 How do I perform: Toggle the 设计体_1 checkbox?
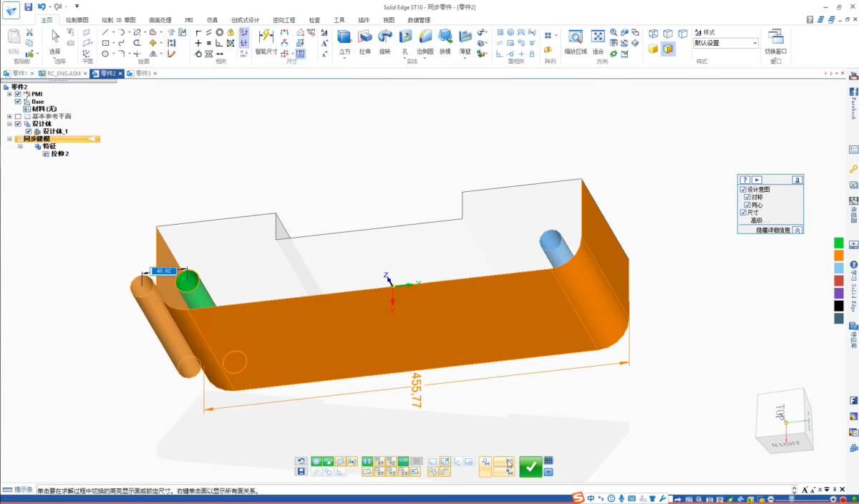[x=29, y=132]
